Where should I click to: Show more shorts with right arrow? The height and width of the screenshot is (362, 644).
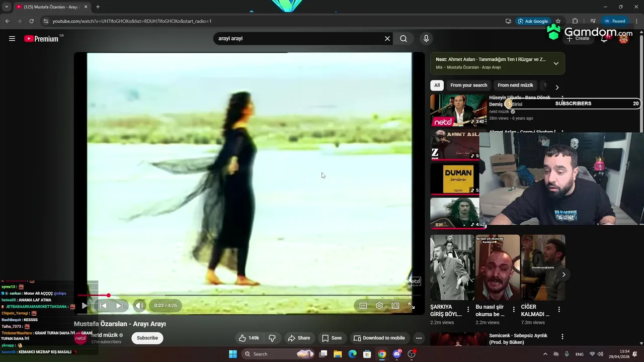[563, 275]
